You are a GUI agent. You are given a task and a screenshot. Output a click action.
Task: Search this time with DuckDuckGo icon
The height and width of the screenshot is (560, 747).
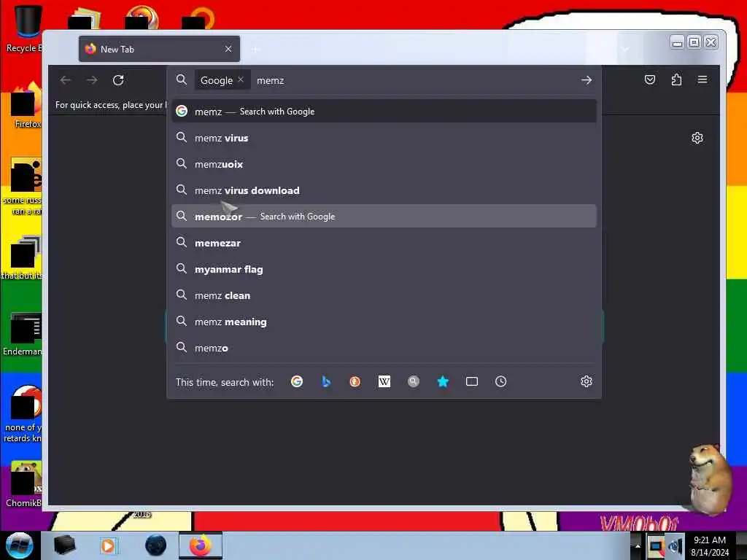click(355, 381)
